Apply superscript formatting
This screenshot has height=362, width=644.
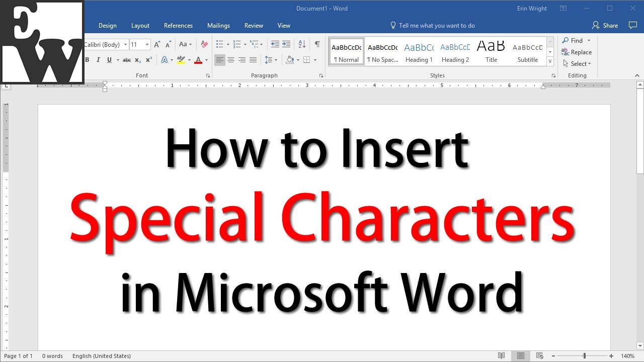149,60
